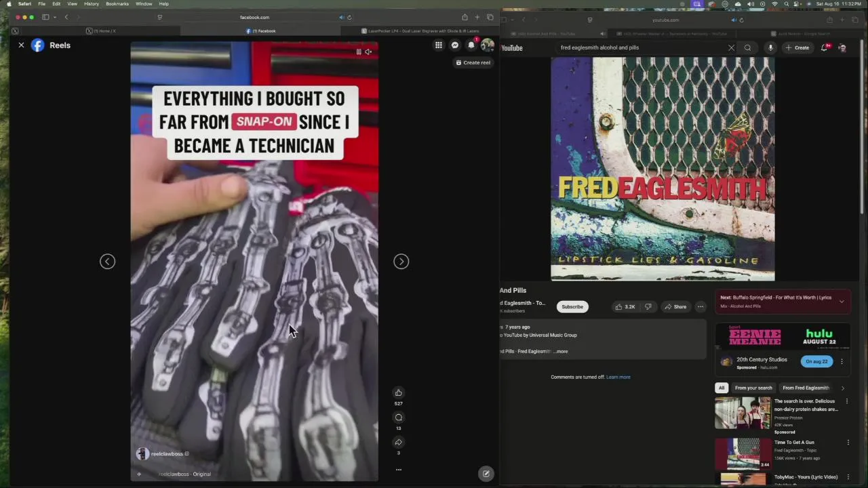This screenshot has height=488, width=868.
Task: Open Messenger from the Facebook header
Action: (455, 45)
